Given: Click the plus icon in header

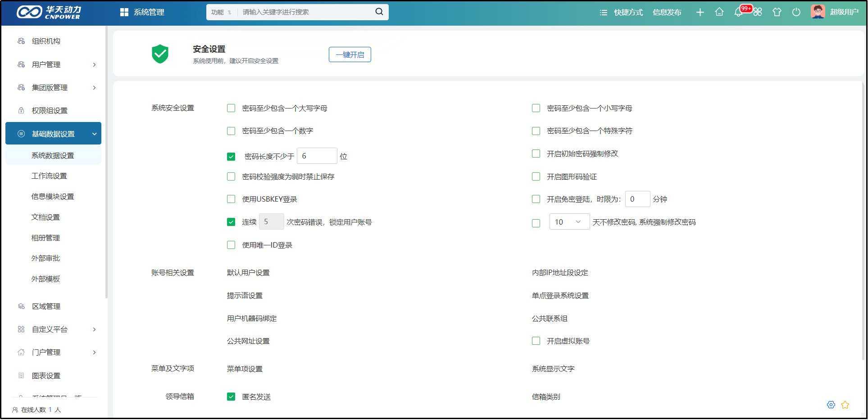Looking at the screenshot, I should point(700,12).
